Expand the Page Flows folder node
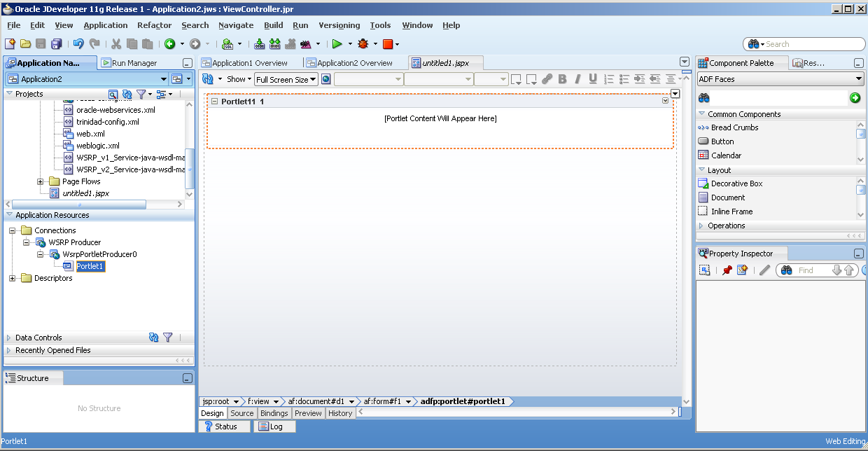Viewport: 868px width, 451px height. pyautogui.click(x=41, y=181)
